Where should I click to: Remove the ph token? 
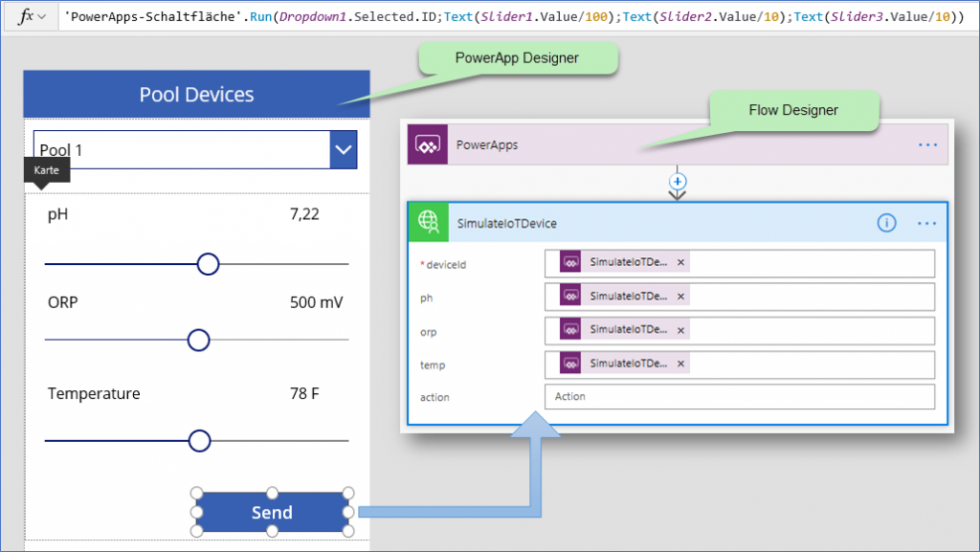(x=680, y=297)
